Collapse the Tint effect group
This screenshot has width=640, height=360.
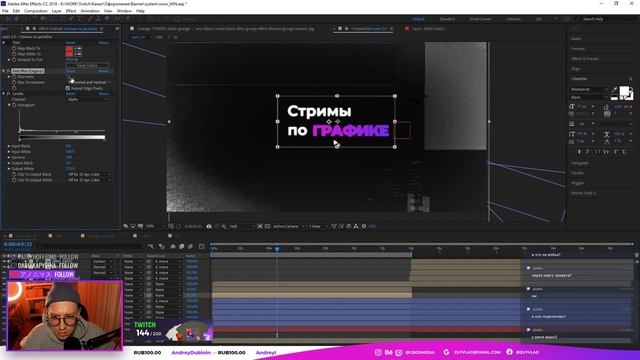click(4, 42)
